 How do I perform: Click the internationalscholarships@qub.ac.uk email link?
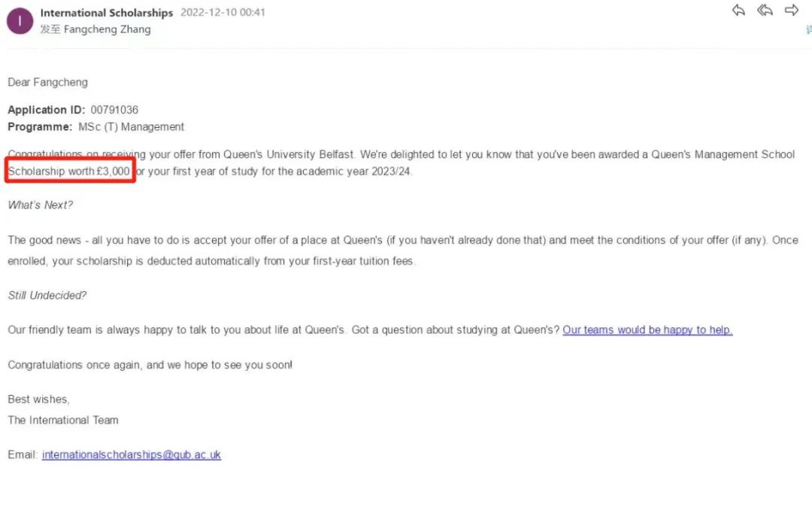(132, 454)
